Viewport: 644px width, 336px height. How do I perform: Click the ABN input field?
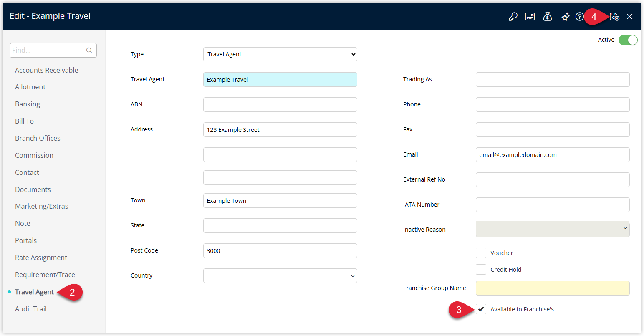click(x=280, y=105)
